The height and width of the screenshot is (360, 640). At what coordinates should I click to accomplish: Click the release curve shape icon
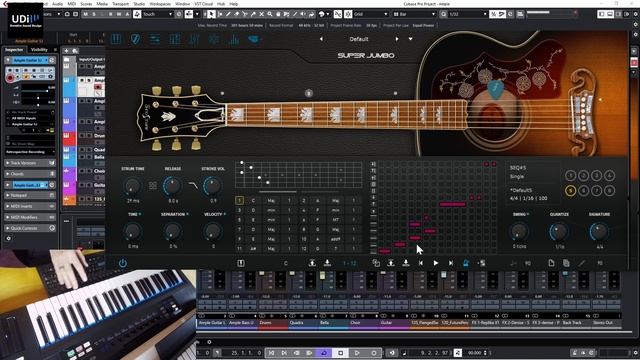click(193, 186)
